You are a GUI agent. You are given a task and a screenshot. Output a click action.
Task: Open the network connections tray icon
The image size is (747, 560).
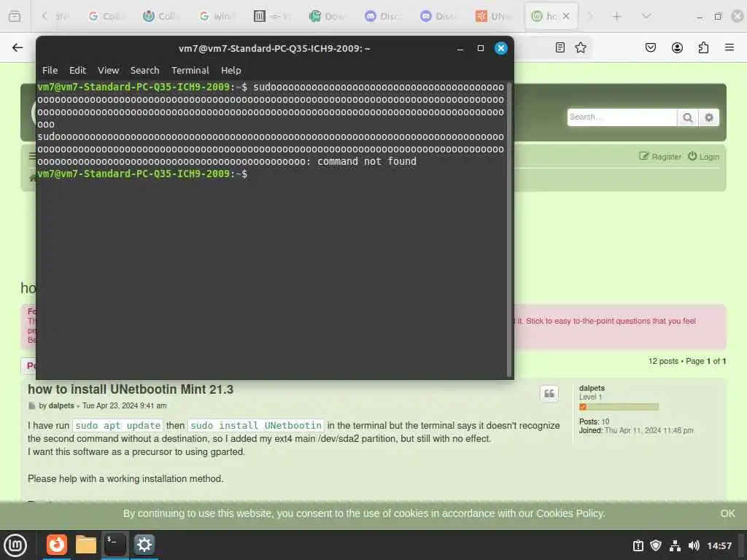[x=675, y=545]
